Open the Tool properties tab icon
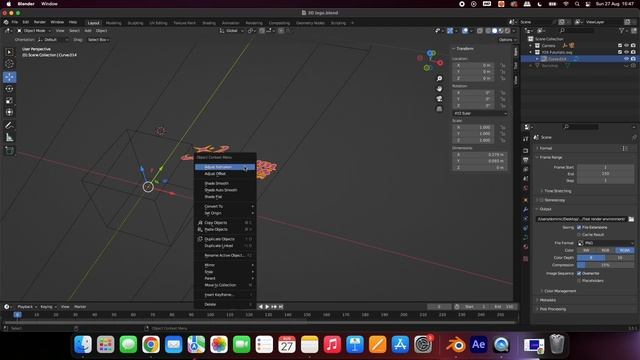The image size is (640, 360). pos(526,139)
